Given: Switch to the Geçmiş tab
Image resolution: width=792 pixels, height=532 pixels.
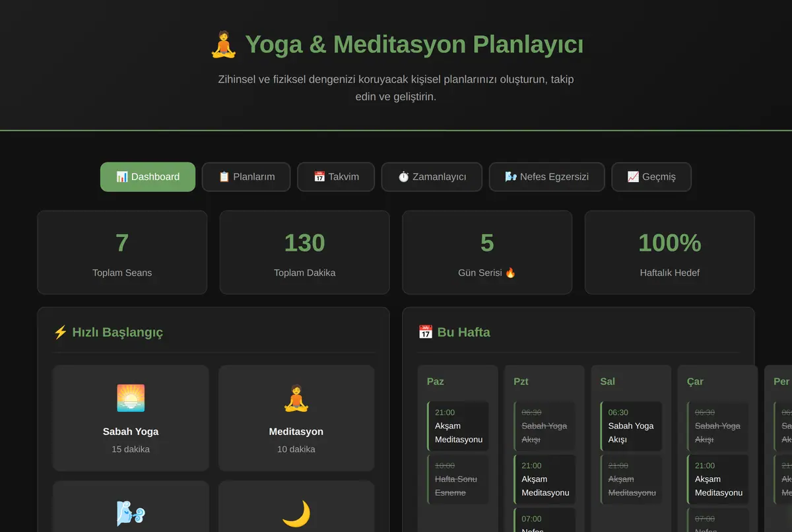Looking at the screenshot, I should click(x=651, y=177).
